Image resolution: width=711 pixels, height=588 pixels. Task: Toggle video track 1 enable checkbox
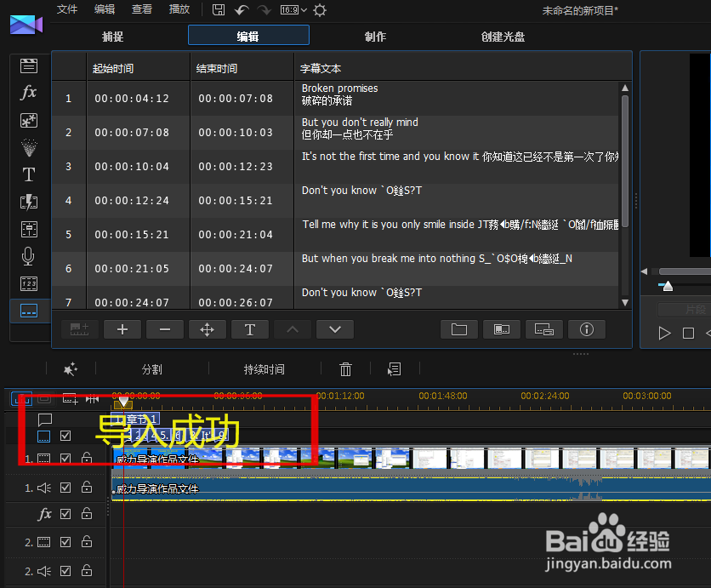tap(65, 459)
